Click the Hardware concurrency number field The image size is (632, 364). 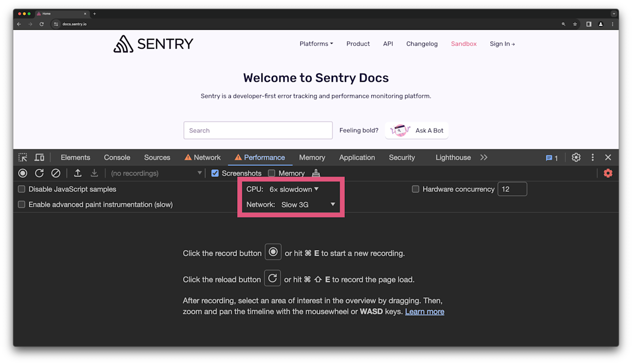coord(512,189)
